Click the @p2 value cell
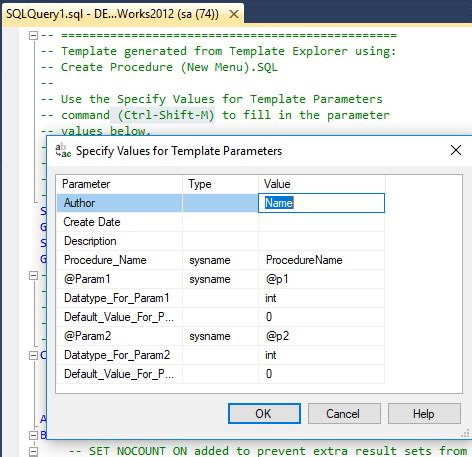 pyautogui.click(x=321, y=336)
